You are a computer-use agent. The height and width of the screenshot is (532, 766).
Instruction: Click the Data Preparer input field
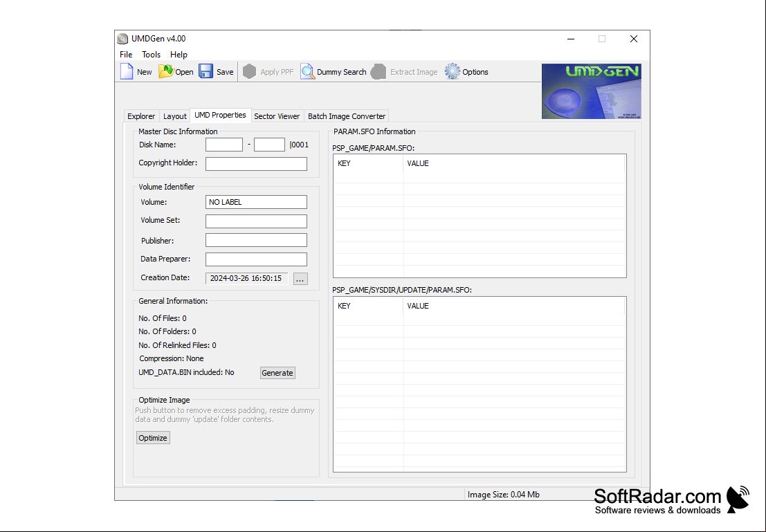[x=256, y=259]
